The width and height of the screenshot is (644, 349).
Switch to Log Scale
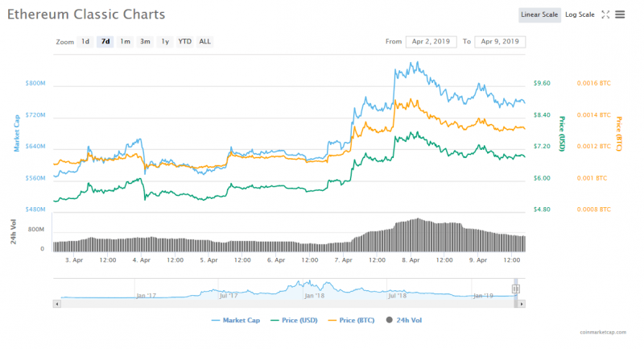point(580,15)
